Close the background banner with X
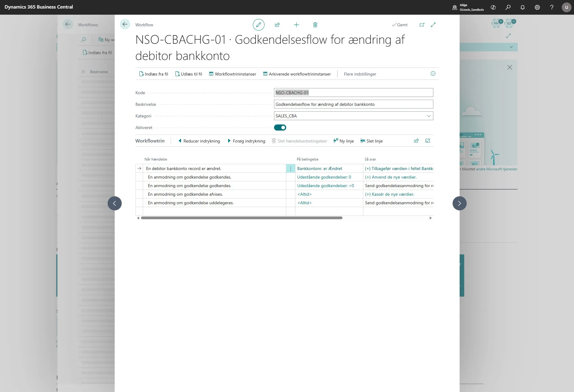The image size is (574, 392). [x=509, y=67]
